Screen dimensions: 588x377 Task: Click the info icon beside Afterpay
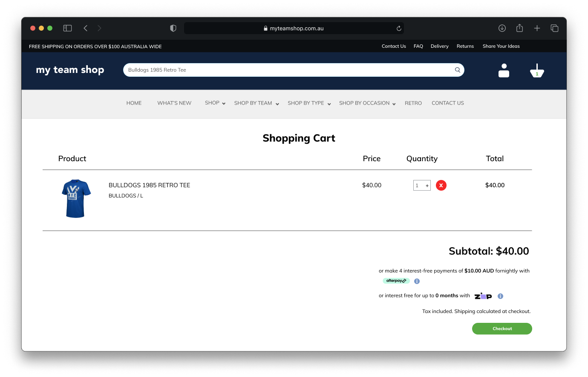pos(417,281)
